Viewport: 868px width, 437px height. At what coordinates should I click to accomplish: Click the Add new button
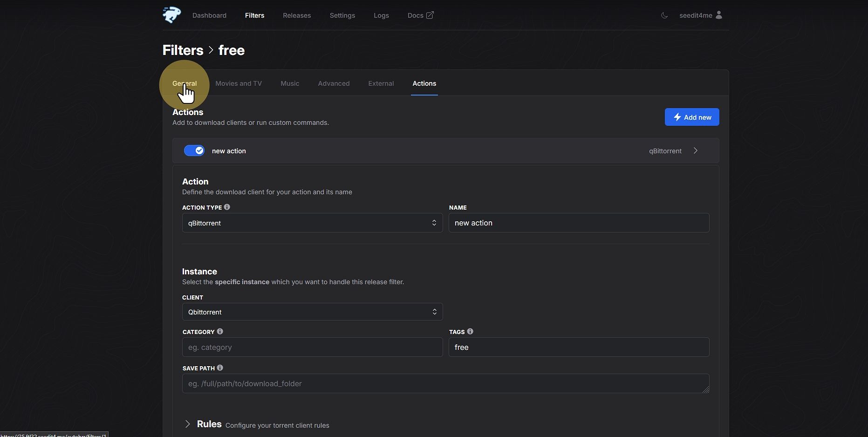692,117
